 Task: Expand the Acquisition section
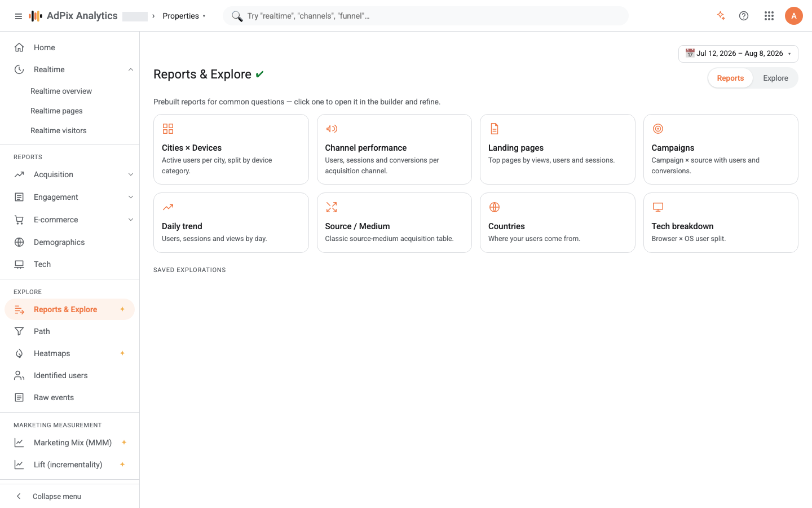click(x=131, y=174)
